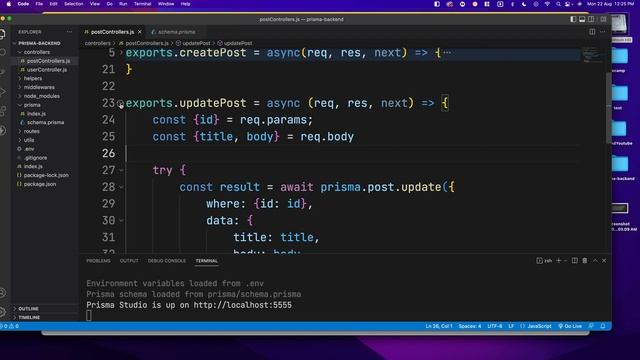
Task: Customize layout icon in title bar
Action: (603, 19)
